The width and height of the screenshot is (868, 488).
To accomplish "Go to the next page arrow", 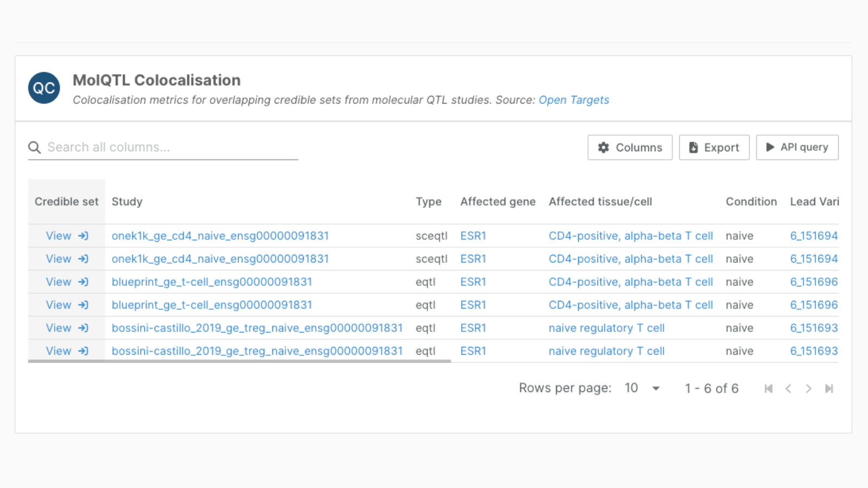I will (808, 388).
